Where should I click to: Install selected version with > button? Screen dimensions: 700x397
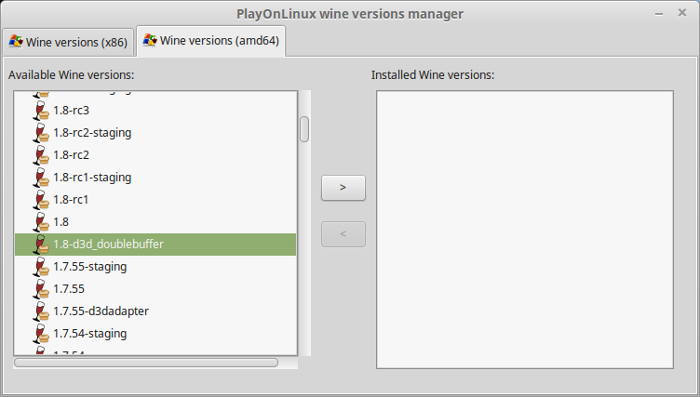(x=343, y=188)
